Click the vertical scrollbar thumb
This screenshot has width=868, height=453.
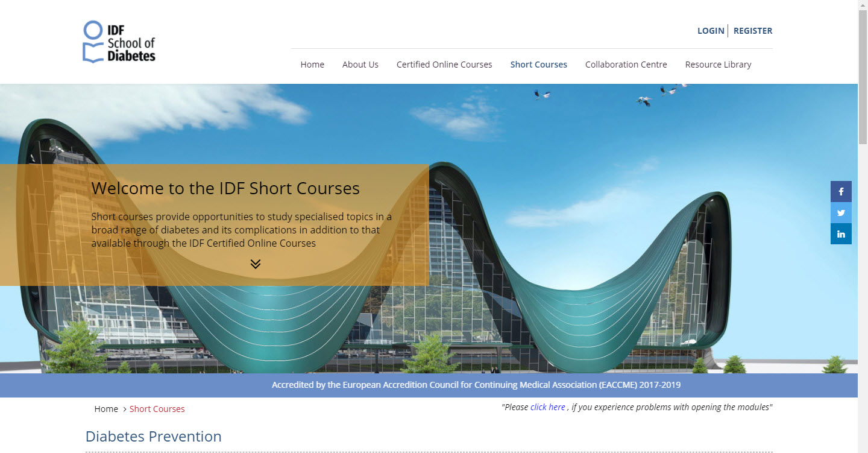[x=863, y=78]
